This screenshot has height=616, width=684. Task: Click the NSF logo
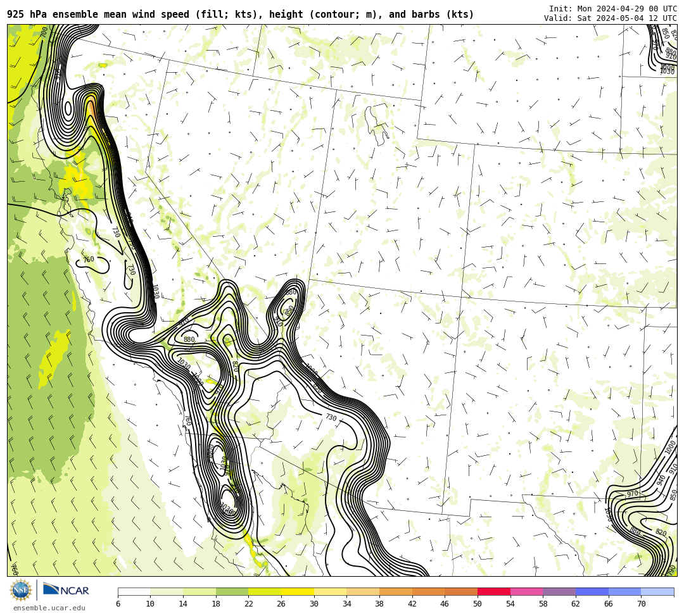(20, 591)
